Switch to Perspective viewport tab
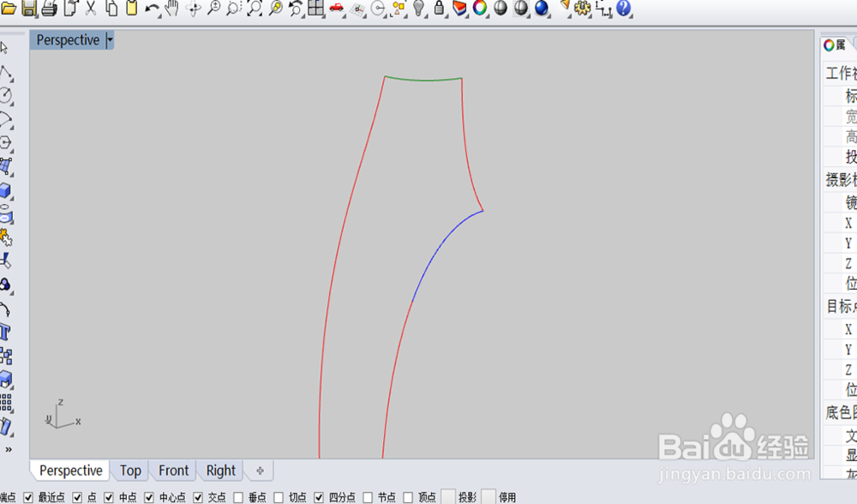Image resolution: width=857 pixels, height=504 pixels. tap(70, 471)
